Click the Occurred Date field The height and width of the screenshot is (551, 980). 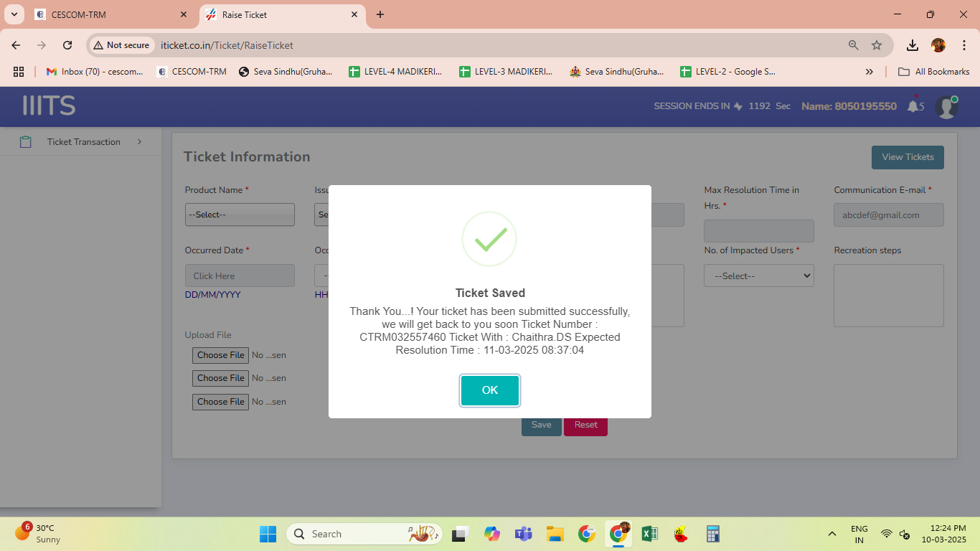(x=240, y=275)
